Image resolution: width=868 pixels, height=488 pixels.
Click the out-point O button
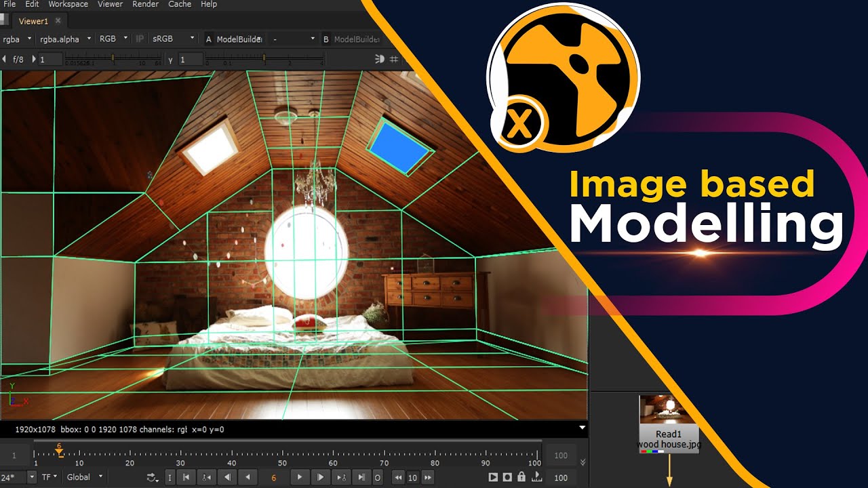pos(378,477)
